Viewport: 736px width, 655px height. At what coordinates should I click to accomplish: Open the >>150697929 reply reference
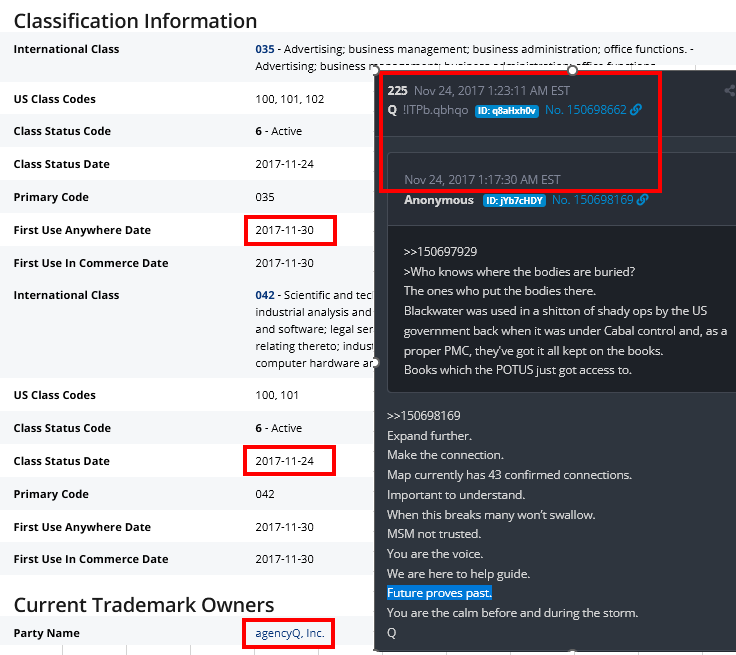[440, 252]
